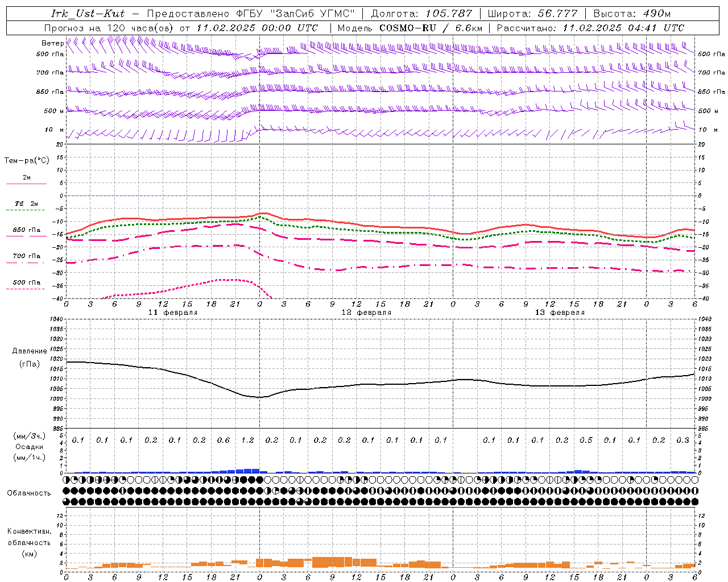The image size is (728, 582).
Task: Click the 1.2 precipitation value
Action: click(247, 440)
